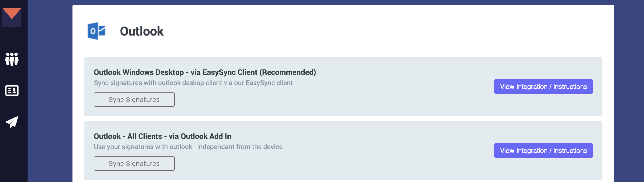The image size is (644, 182).
Task: View Integration / Instructions for EasySync Client
Action: 543,86
